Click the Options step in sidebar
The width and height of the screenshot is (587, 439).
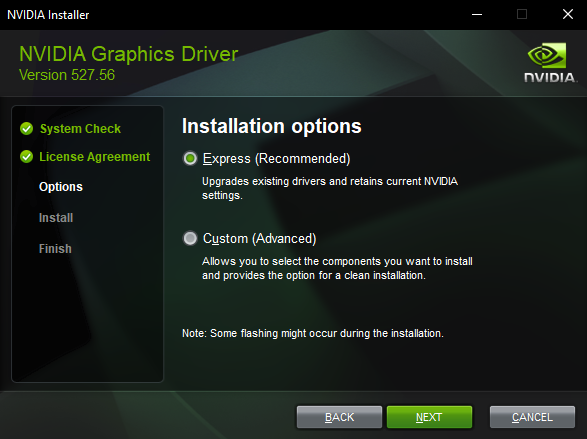coord(61,187)
